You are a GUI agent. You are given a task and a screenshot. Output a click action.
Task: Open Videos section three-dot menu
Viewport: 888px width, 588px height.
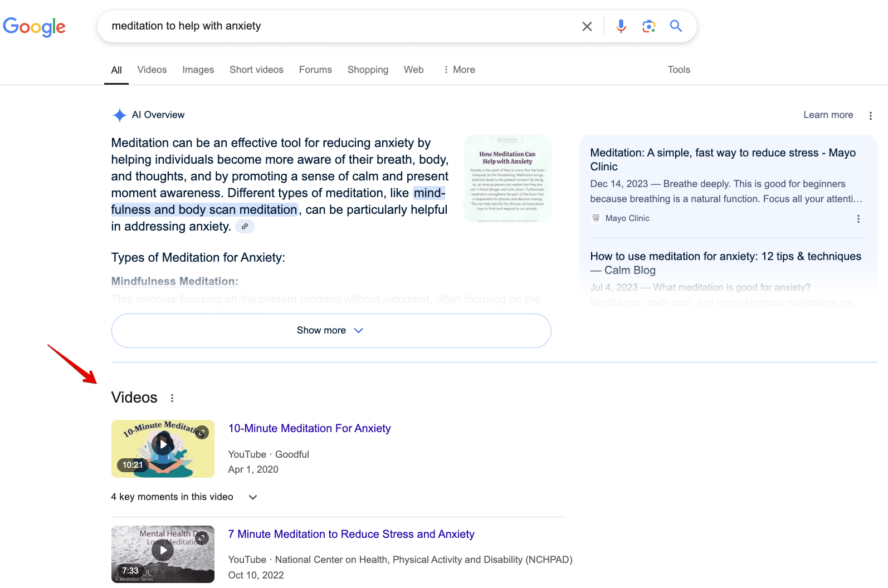coord(172,398)
